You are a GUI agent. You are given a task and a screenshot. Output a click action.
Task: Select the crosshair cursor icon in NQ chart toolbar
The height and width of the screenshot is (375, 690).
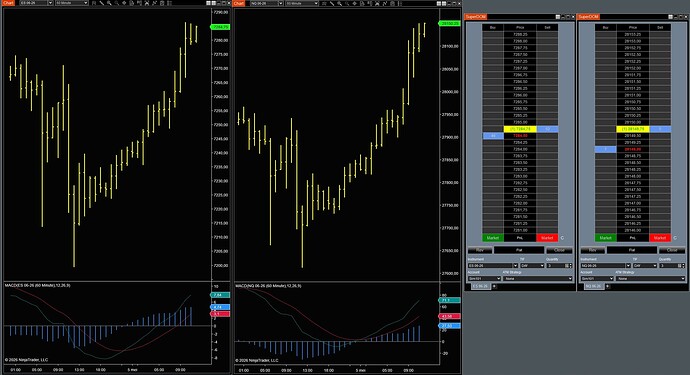click(x=355, y=3)
